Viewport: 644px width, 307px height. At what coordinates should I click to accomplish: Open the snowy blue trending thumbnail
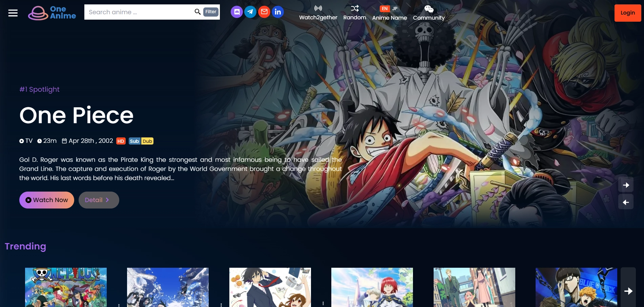pyautogui.click(x=168, y=287)
